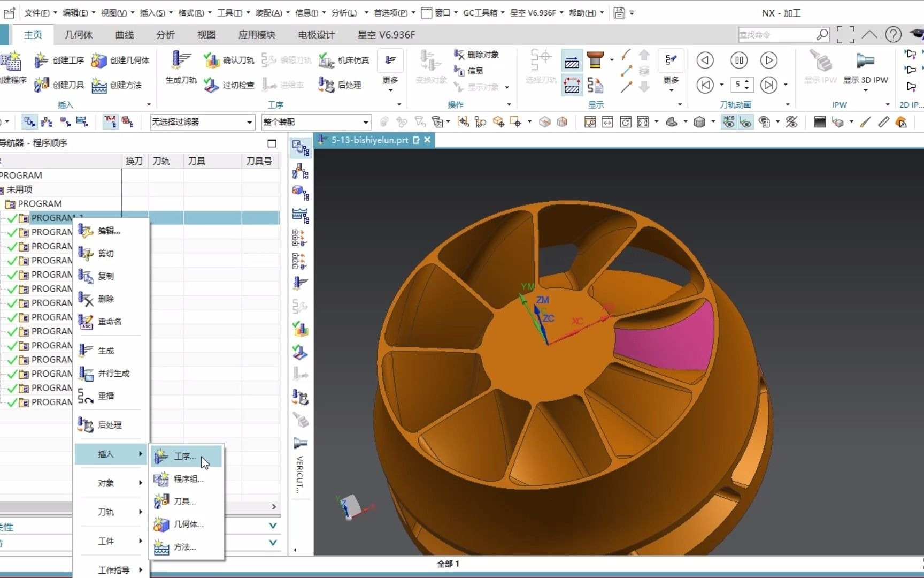Image resolution: width=924 pixels, height=578 pixels.
Task: Choose Tool (刀具...) in Insert submenu
Action: pos(186,501)
